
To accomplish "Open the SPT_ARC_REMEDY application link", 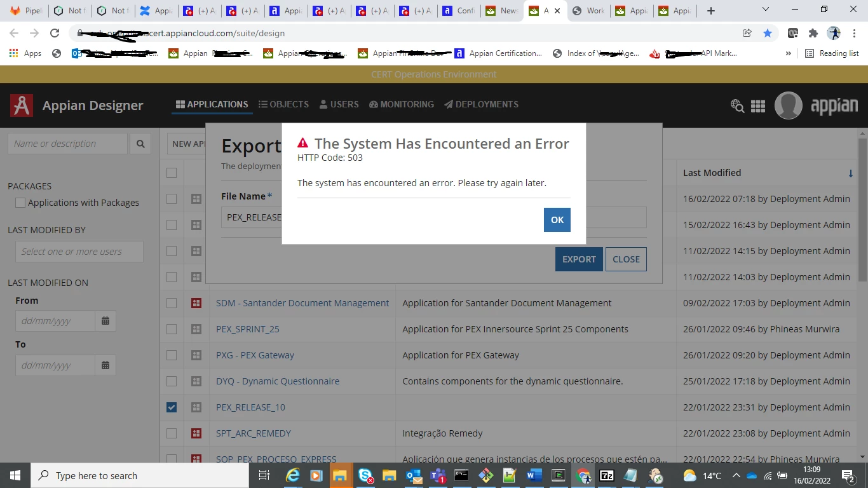I will click(254, 433).
